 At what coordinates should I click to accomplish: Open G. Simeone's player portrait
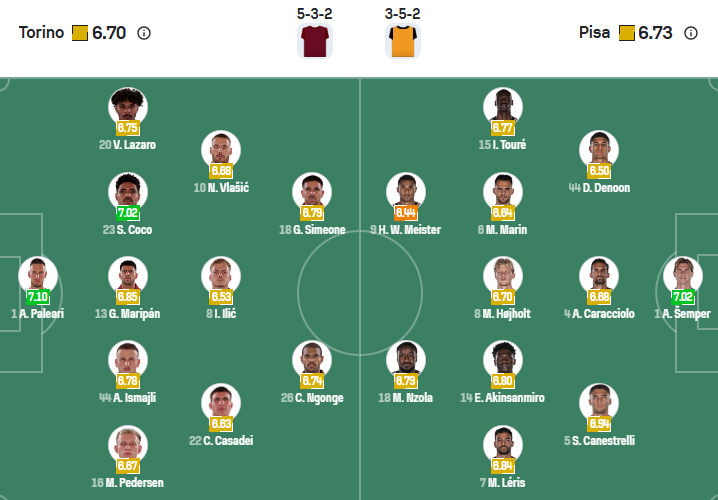312,191
